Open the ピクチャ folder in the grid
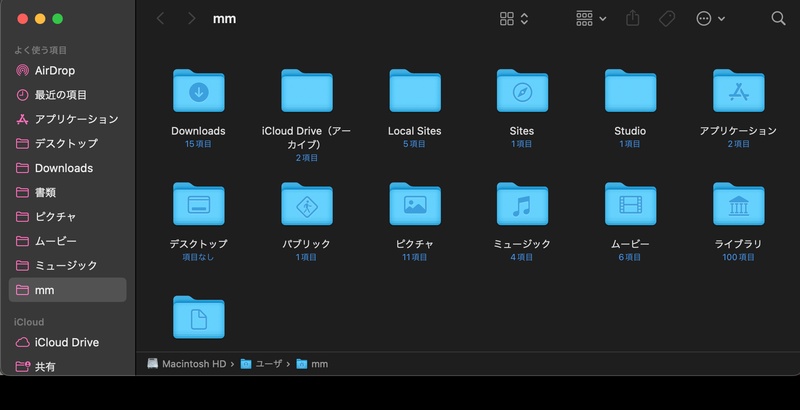The image size is (800, 410). coord(415,204)
